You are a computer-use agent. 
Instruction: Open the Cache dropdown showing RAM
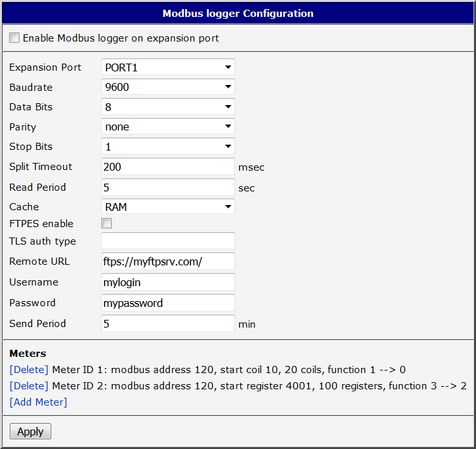tap(168, 206)
